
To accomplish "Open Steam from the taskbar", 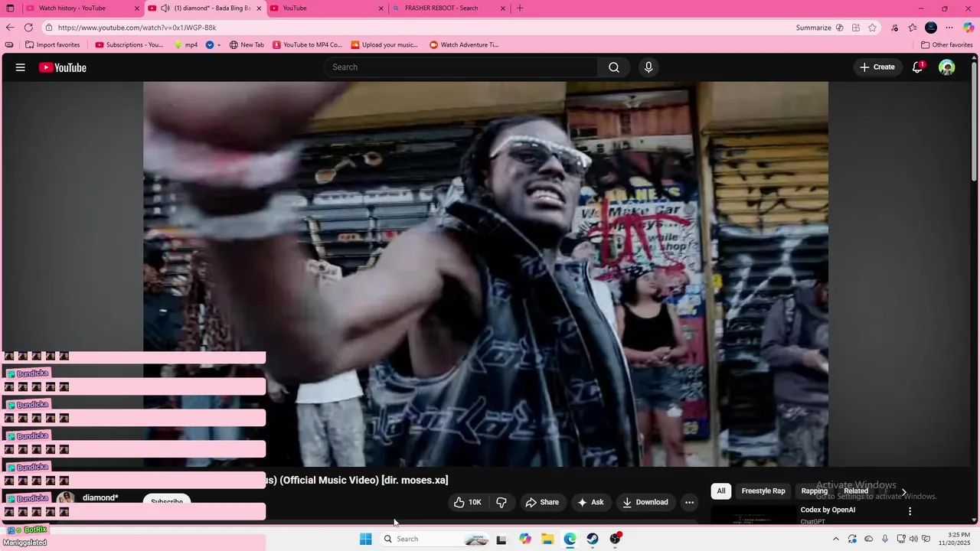I will coord(593,539).
